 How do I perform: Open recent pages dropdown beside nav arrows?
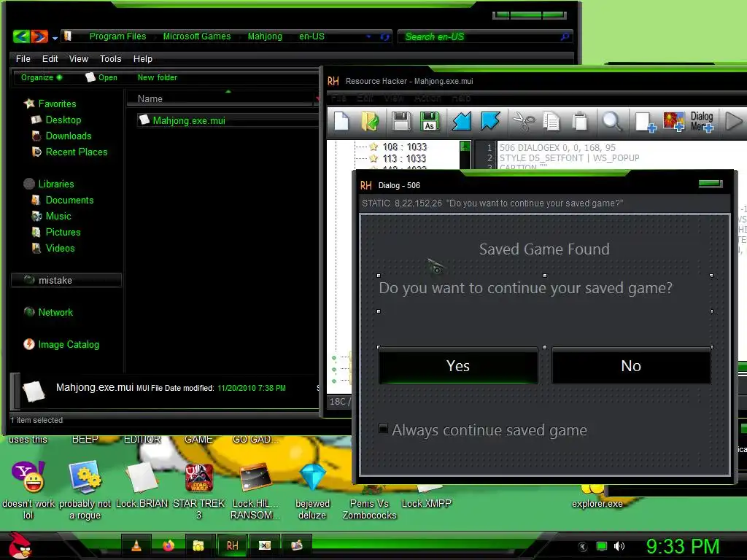55,38
